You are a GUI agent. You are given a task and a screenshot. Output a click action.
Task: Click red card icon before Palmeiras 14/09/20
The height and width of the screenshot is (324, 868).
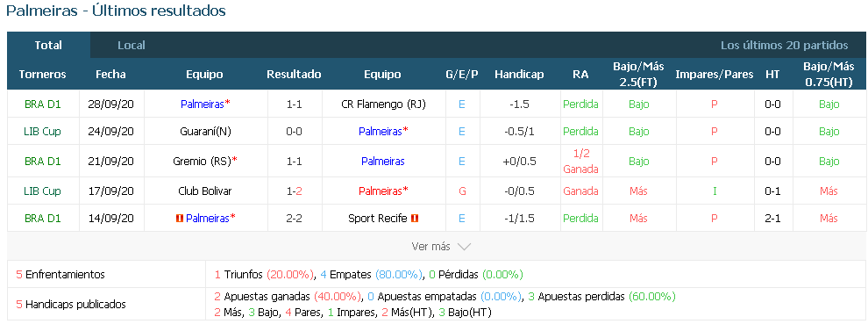179,219
